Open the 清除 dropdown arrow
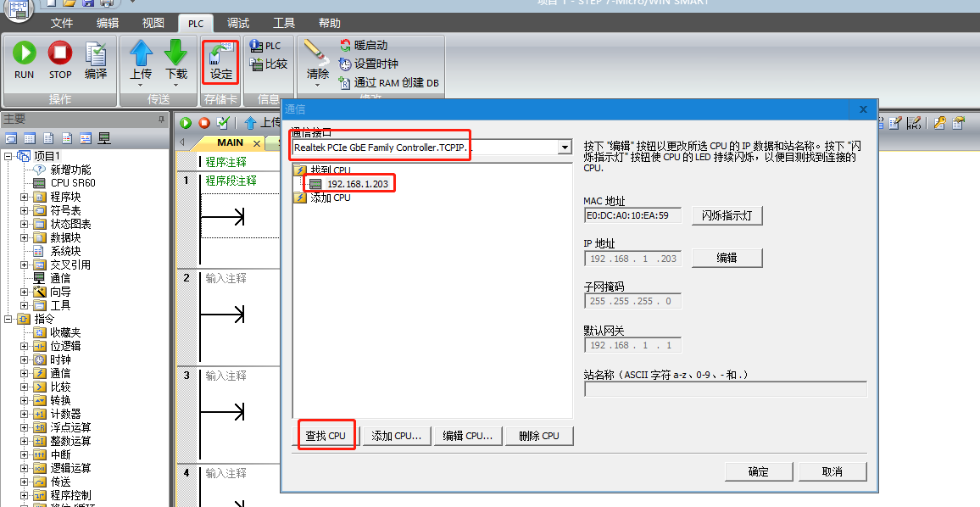 coord(318,85)
